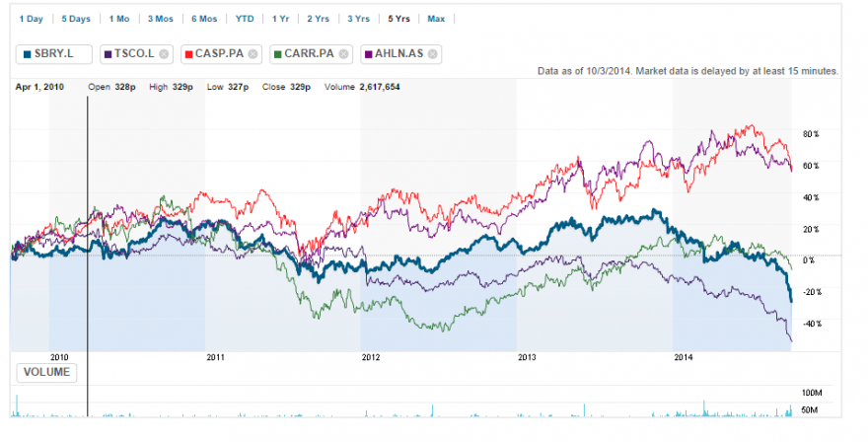868x442 pixels.
Task: Remove AHLN.AS comparison with its x icon
Action: click(x=432, y=54)
